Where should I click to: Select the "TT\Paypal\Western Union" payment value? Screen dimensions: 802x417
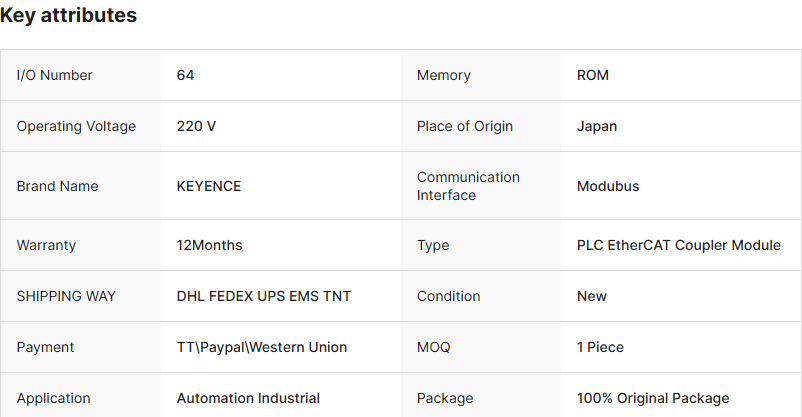(262, 347)
